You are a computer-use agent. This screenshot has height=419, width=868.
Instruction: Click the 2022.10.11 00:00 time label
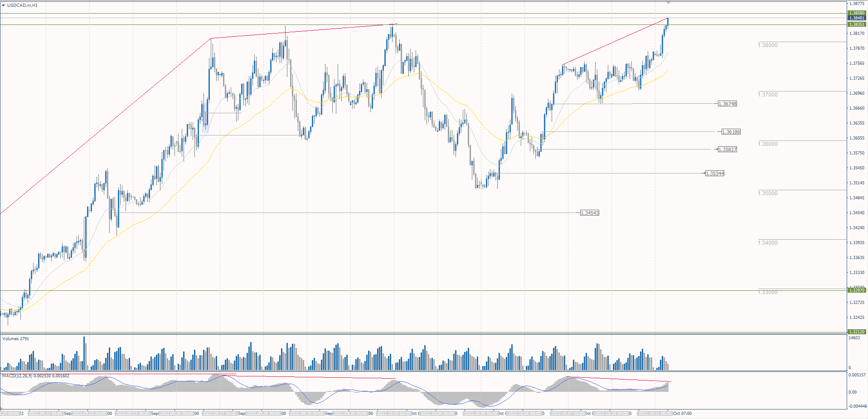(x=655, y=414)
